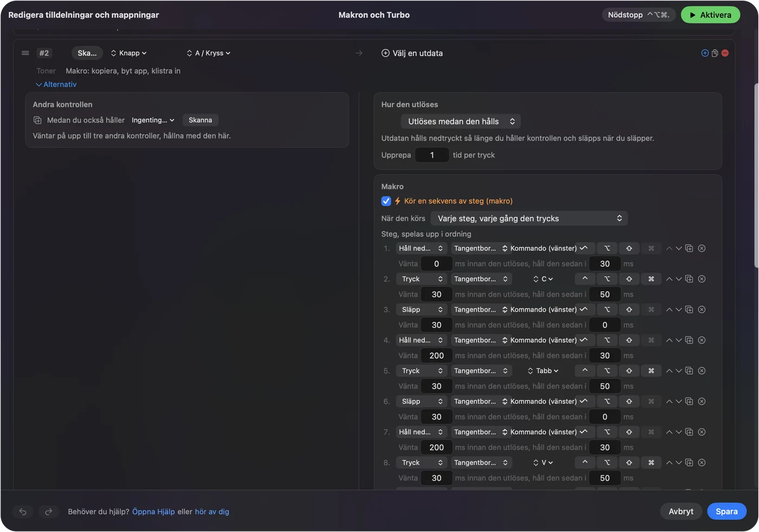Viewport: 759px width, 532px height.
Task: Untick the macro sequence checkbox
Action: [386, 201]
